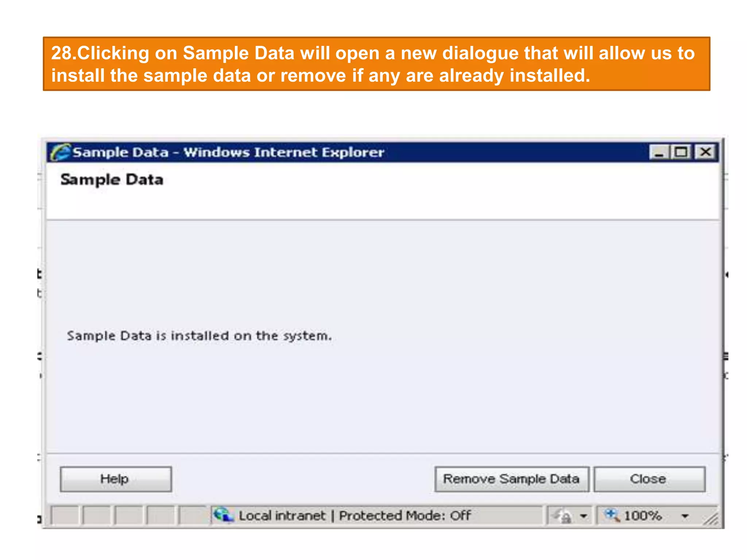The image size is (747, 560).
Task: Click the 'Sample Data is installed' message
Action: point(199,336)
